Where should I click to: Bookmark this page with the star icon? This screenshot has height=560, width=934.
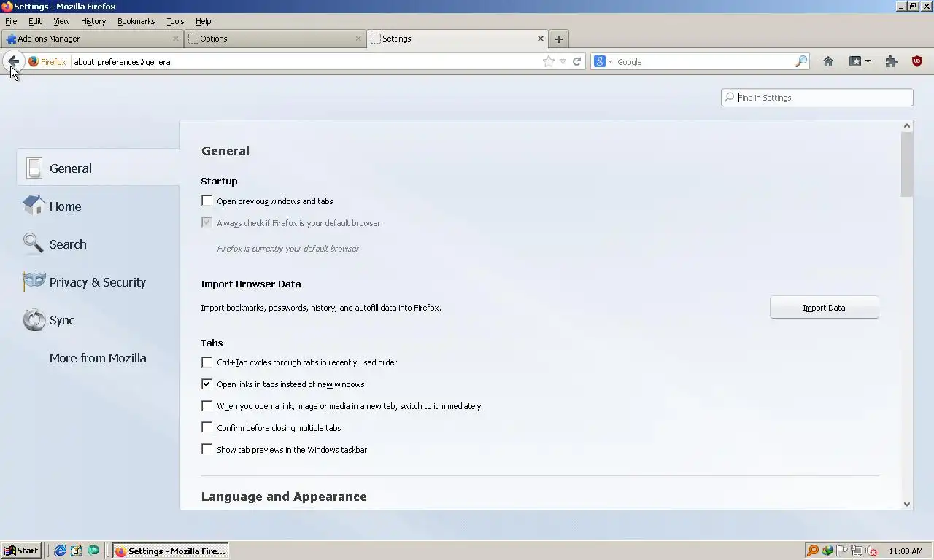pyautogui.click(x=549, y=62)
